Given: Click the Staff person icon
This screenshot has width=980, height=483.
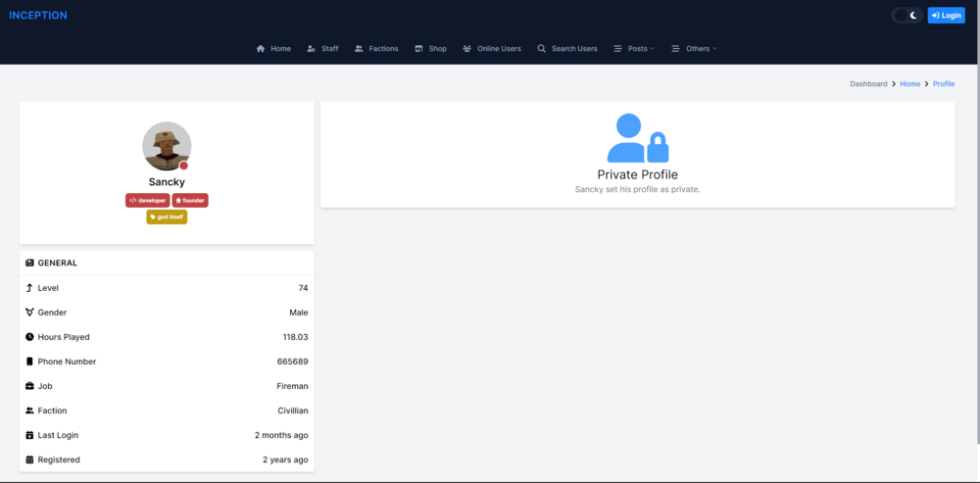Looking at the screenshot, I should point(312,49).
